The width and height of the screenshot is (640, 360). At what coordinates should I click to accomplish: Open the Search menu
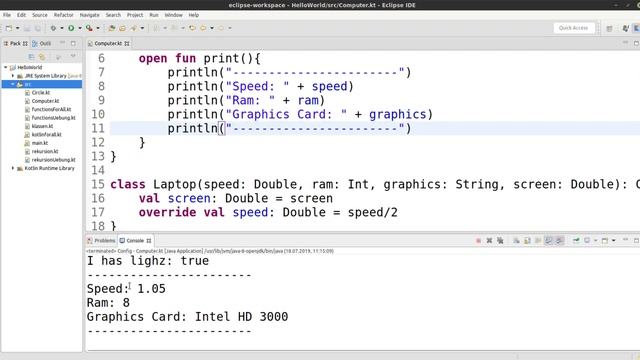coord(113,15)
